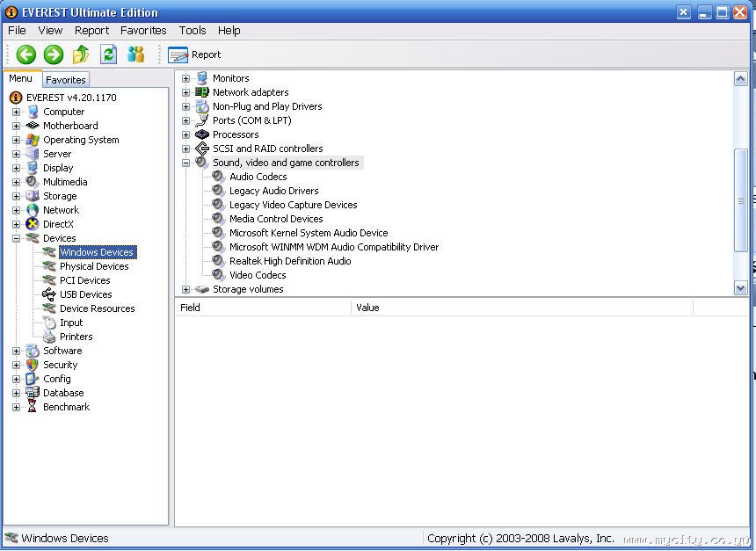The height and width of the screenshot is (551, 756).
Task: Click the EVEREST v4.20.1170 root icon
Action: click(x=16, y=98)
